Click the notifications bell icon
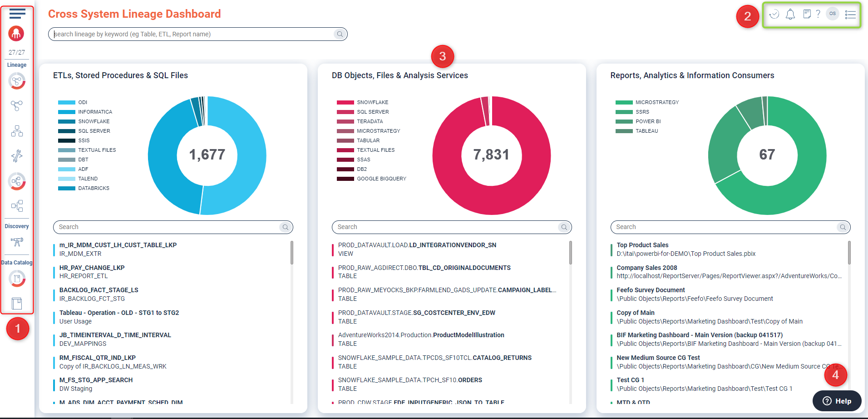Viewport: 868px width, 419px height. pos(790,15)
